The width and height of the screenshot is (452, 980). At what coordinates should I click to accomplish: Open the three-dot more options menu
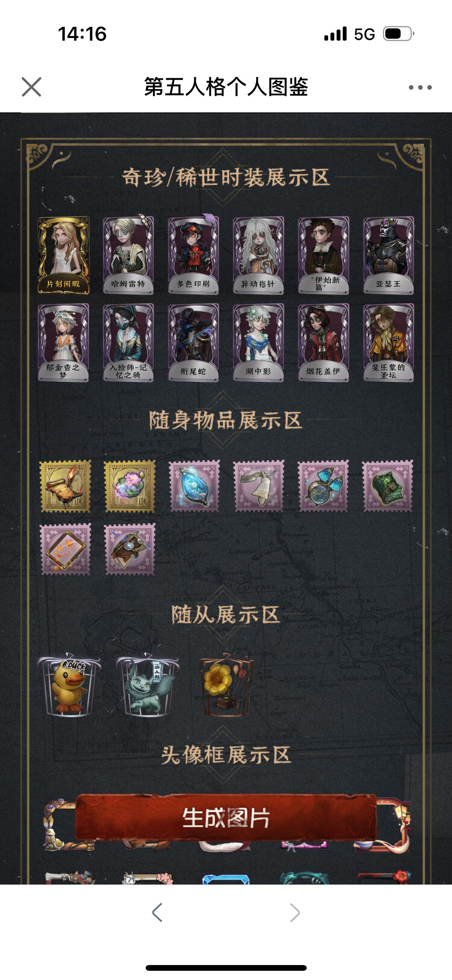[x=420, y=87]
